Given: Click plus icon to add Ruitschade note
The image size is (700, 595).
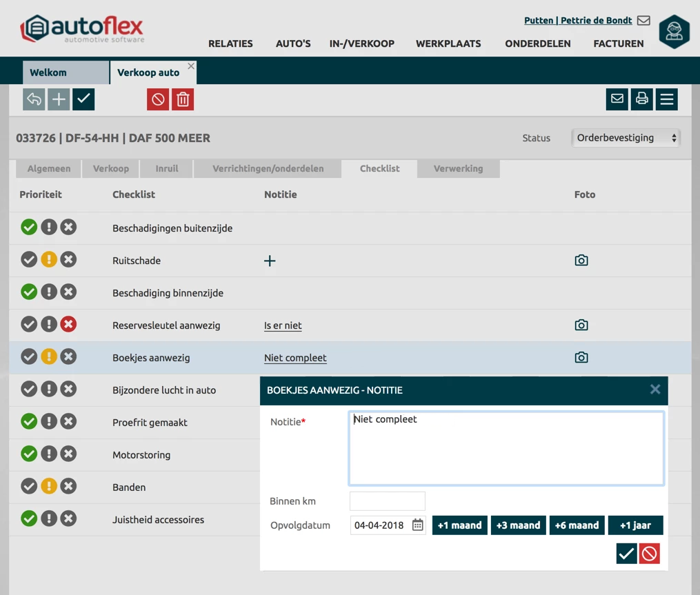Looking at the screenshot, I should click(x=270, y=261).
